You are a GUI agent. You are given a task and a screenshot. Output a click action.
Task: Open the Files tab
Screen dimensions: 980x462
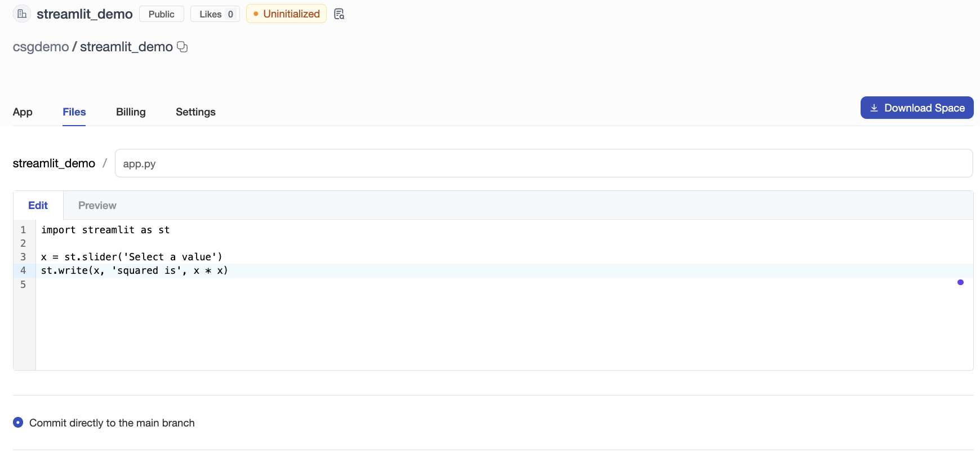coord(74,112)
